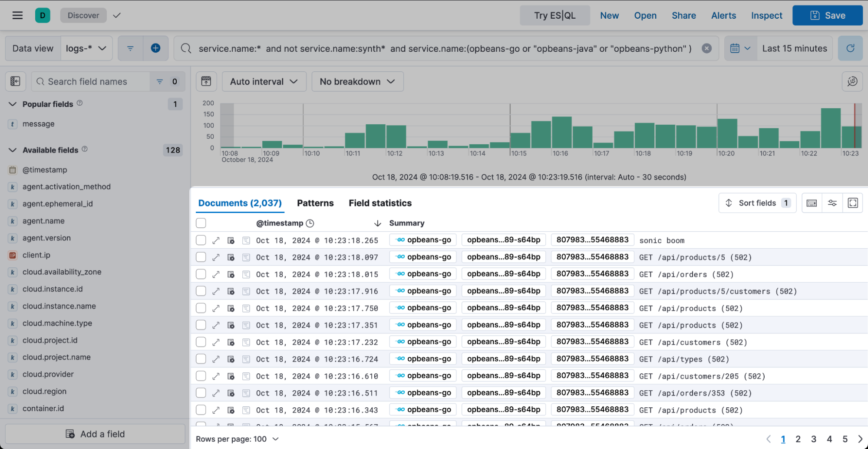Click the clock icon beside @timestamp header

(x=310, y=223)
